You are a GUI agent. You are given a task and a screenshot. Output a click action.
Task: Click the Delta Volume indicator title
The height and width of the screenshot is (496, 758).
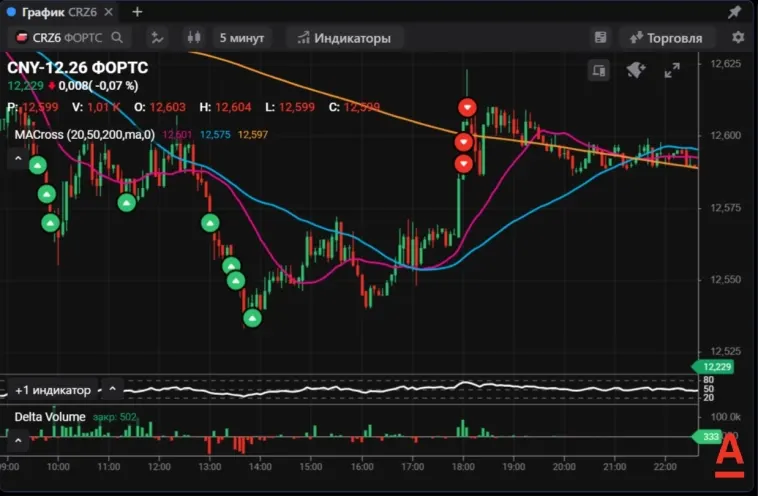[x=50, y=417]
